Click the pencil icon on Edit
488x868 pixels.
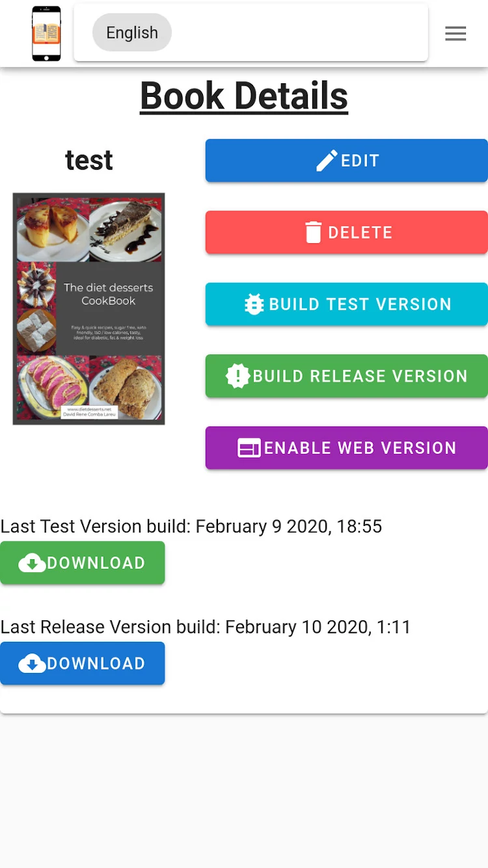(327, 161)
